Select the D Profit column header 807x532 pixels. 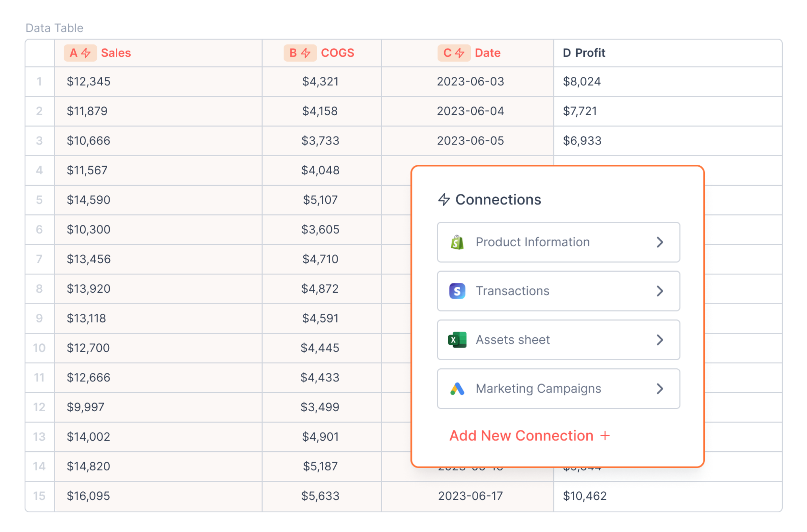[584, 53]
